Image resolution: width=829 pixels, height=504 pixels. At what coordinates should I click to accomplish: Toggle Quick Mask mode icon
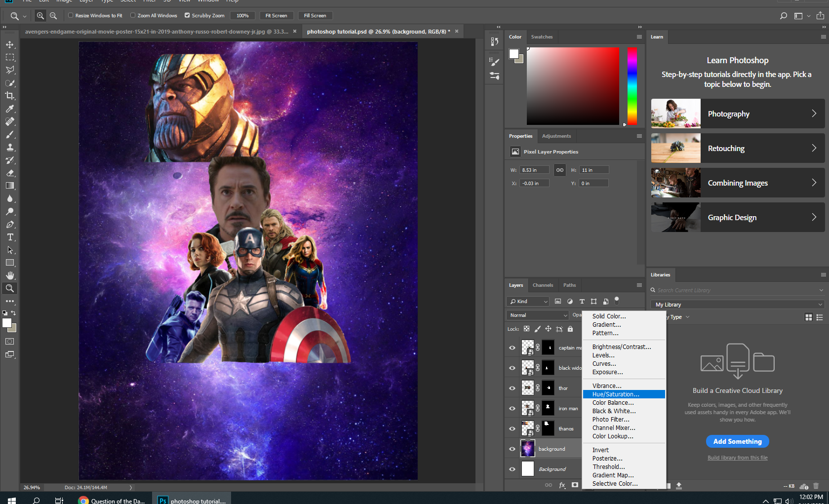click(x=10, y=341)
